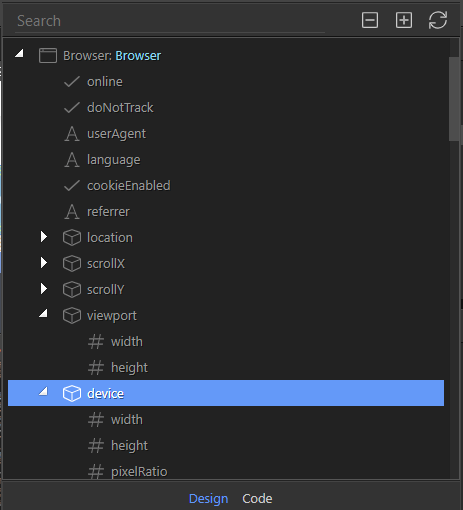Click the refresh icon in toolbar

pyautogui.click(x=438, y=20)
